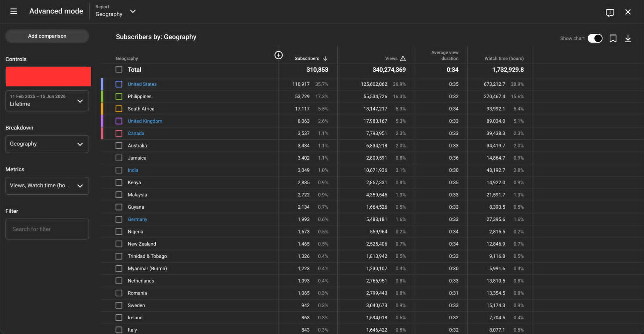Open the India link
Viewport: 644px width, 334px height.
pyautogui.click(x=133, y=170)
